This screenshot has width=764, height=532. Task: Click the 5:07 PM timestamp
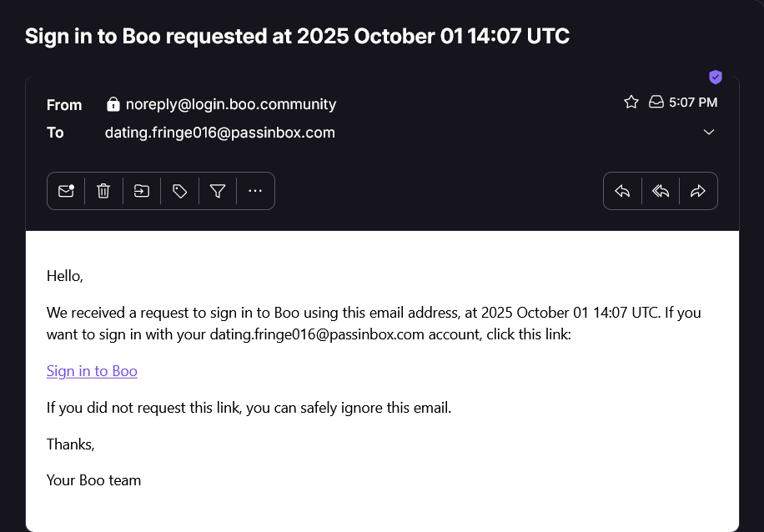(694, 102)
